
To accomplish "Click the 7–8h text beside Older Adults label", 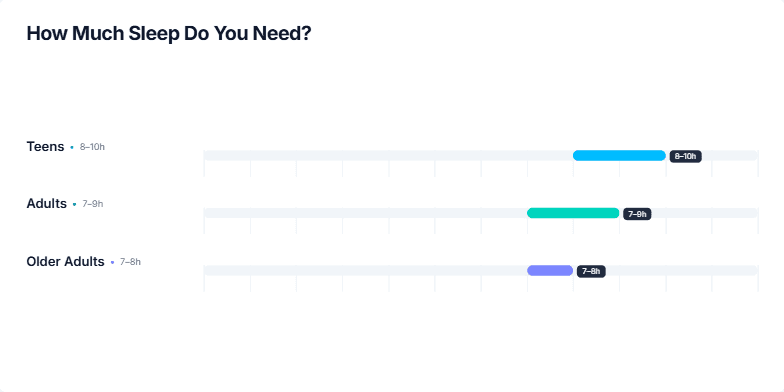I will [130, 262].
